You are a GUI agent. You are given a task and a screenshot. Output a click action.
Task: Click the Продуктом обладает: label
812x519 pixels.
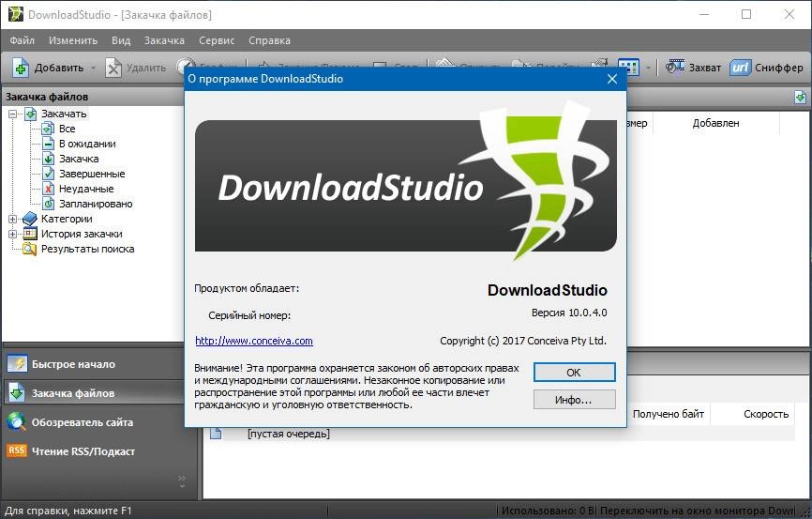(x=247, y=288)
